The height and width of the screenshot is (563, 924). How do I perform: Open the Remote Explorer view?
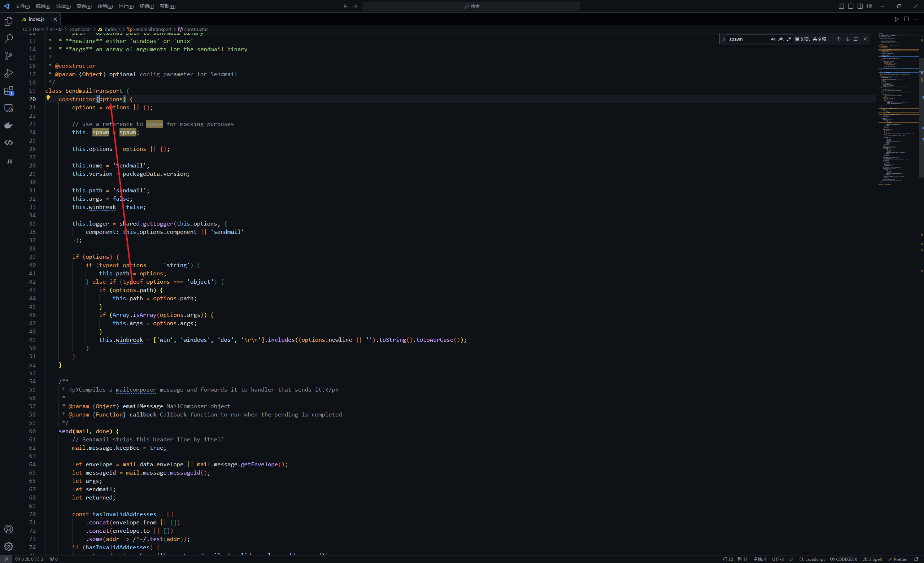(x=9, y=108)
